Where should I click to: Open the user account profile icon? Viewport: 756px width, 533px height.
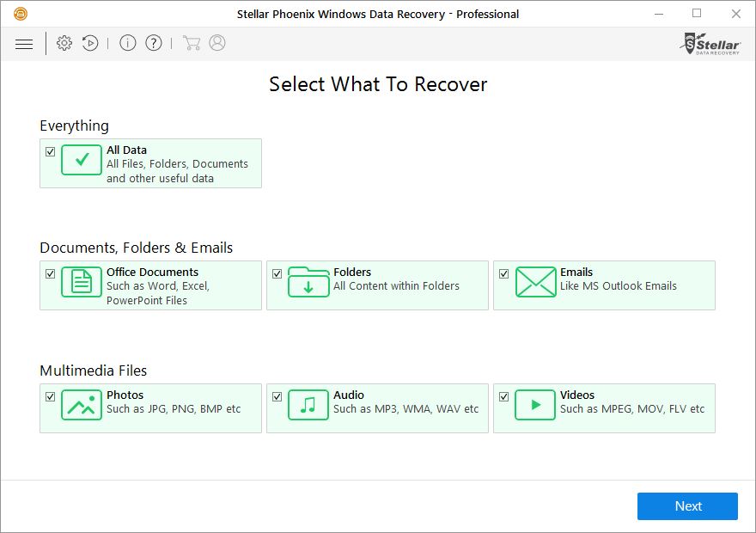point(216,42)
